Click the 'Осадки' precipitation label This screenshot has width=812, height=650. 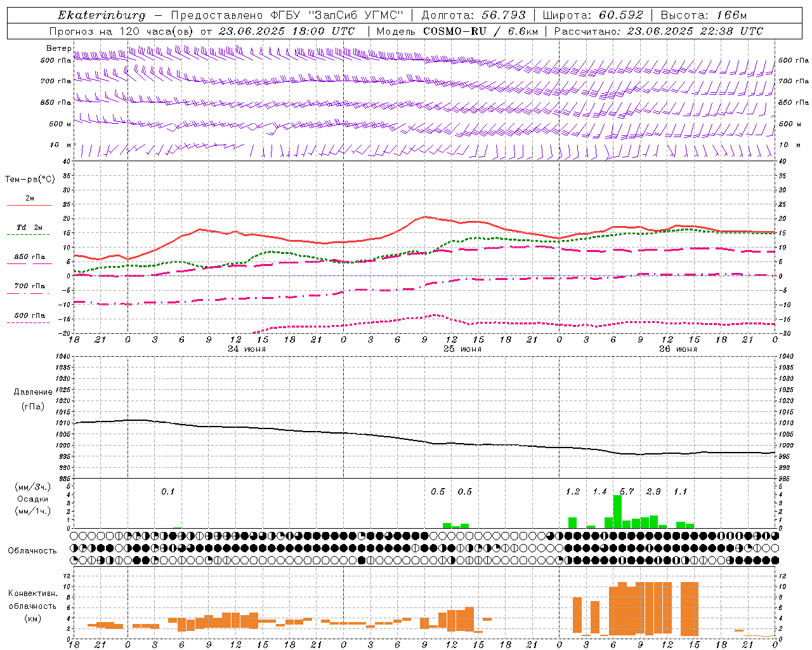[33, 499]
